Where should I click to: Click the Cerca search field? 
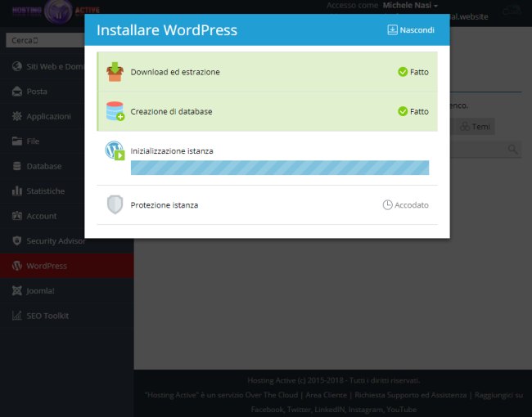tap(45, 40)
